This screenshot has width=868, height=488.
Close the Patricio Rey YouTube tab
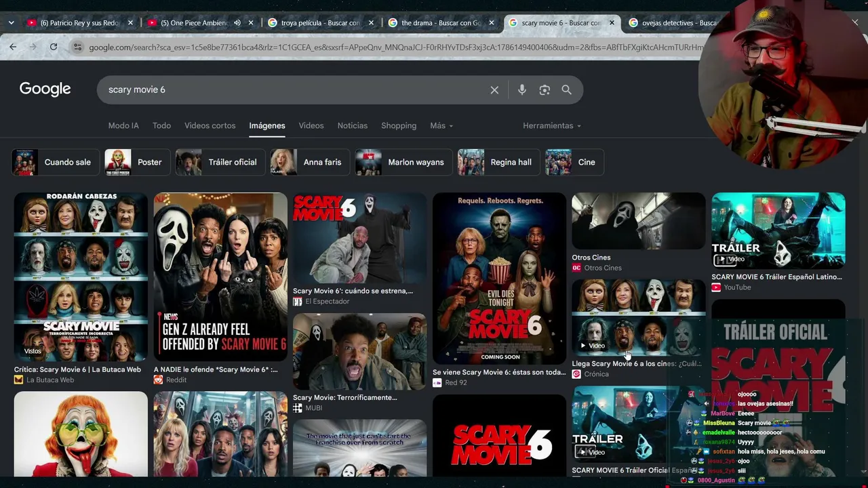[x=131, y=23]
